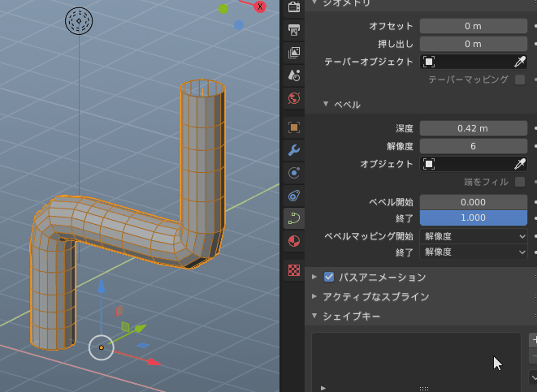Expand the shape key list filter triangle
The width and height of the screenshot is (537, 392).
[x=323, y=388]
